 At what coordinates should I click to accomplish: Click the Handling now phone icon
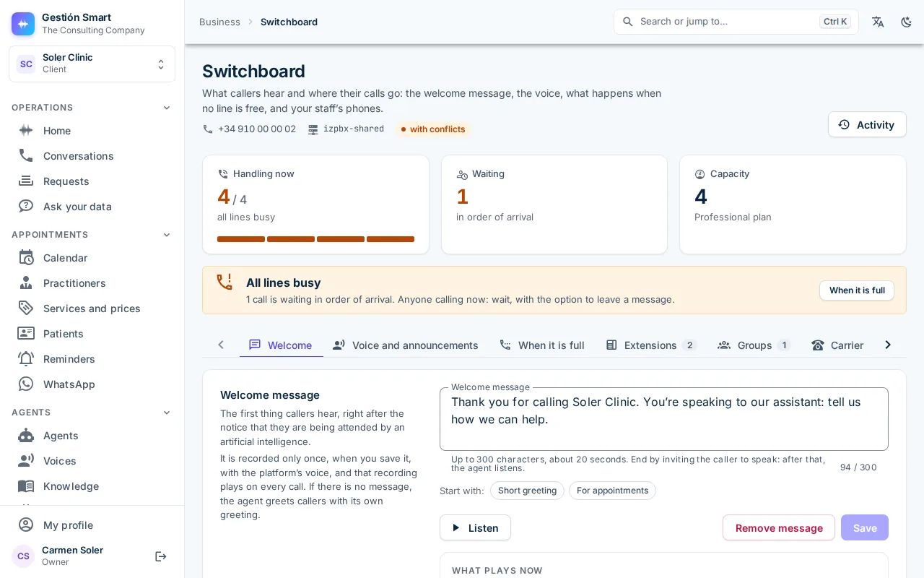coord(223,174)
